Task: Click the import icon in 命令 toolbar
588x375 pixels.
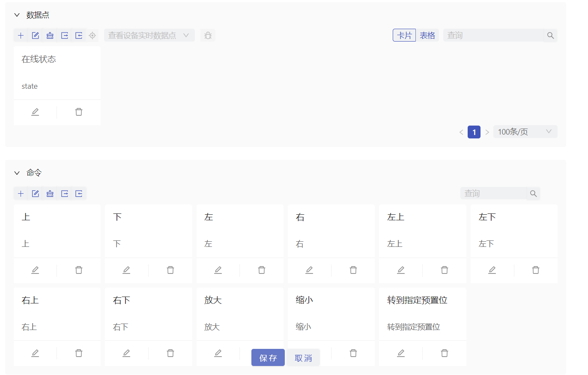Action: click(79, 194)
